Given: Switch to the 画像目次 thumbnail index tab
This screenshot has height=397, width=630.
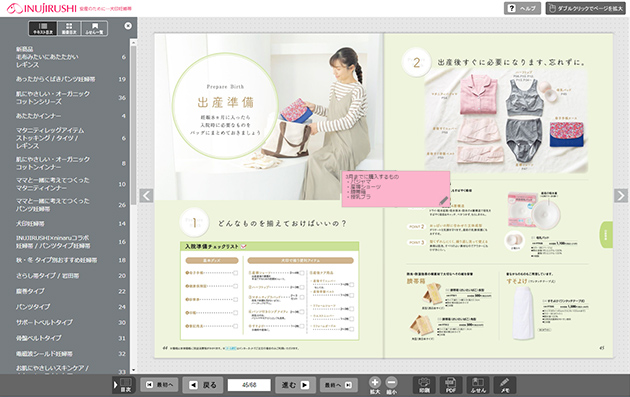Looking at the screenshot, I should click(69, 28).
